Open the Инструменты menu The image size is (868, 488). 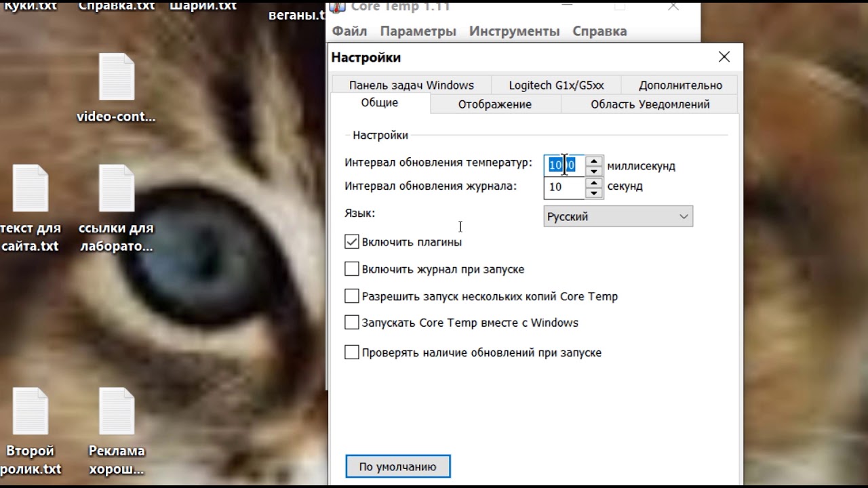514,31
